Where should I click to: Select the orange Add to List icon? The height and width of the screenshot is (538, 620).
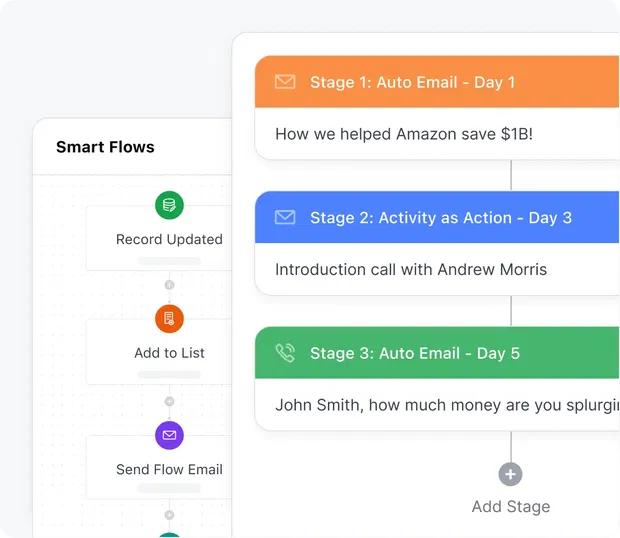pyautogui.click(x=169, y=319)
